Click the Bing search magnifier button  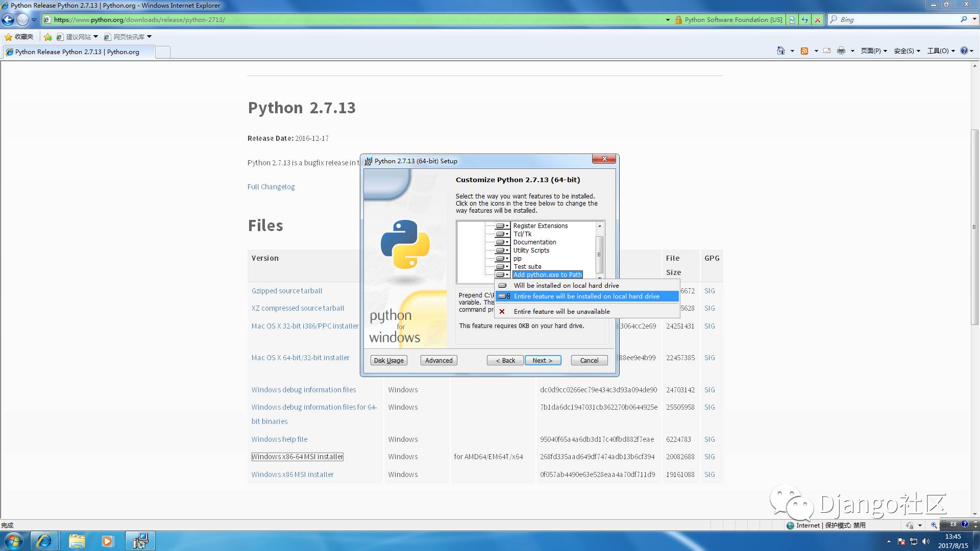click(964, 19)
